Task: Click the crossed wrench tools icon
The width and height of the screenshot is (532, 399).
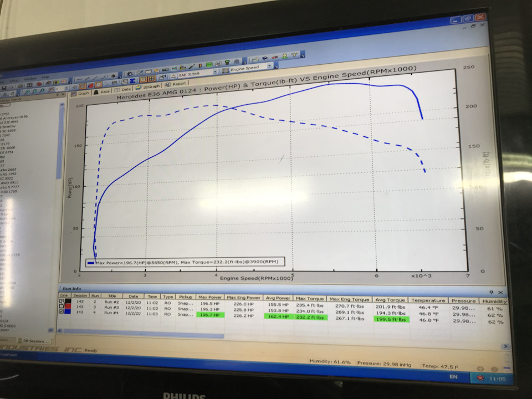Action: (140, 73)
